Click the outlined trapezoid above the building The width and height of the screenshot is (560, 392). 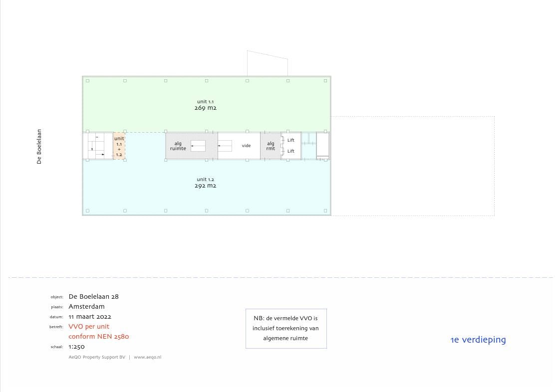267,63
